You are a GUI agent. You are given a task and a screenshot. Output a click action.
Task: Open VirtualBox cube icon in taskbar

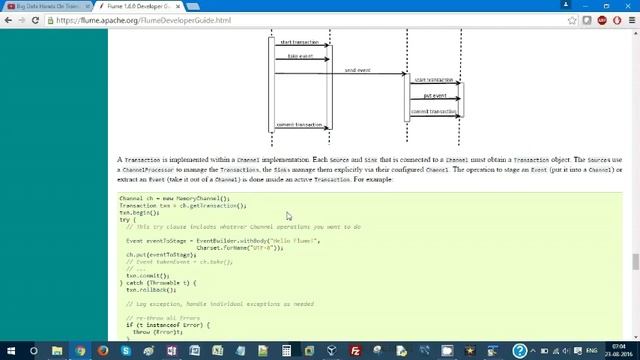click(332, 351)
